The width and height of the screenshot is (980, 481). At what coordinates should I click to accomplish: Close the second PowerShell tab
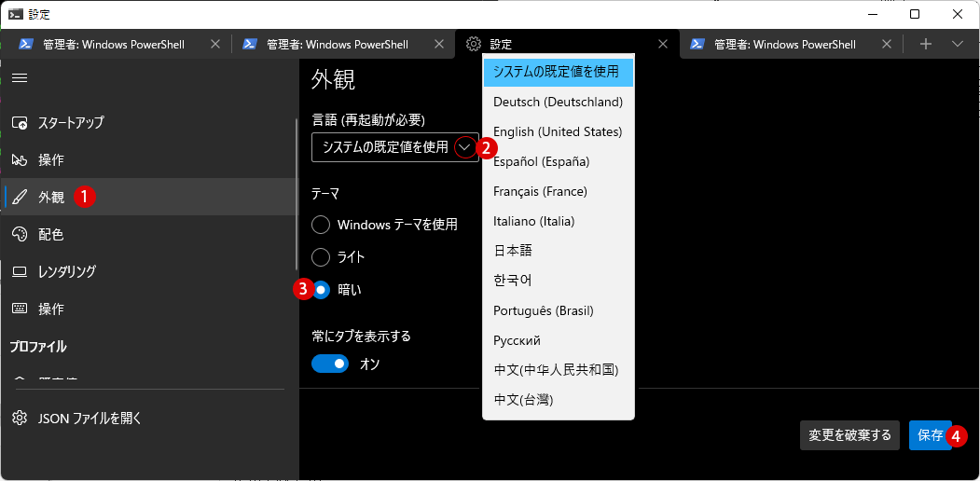(439, 45)
